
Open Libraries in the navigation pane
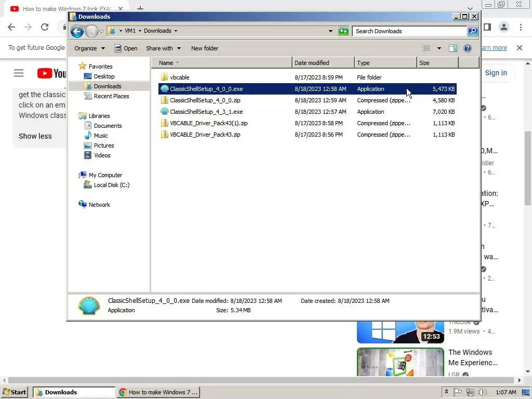pos(99,116)
